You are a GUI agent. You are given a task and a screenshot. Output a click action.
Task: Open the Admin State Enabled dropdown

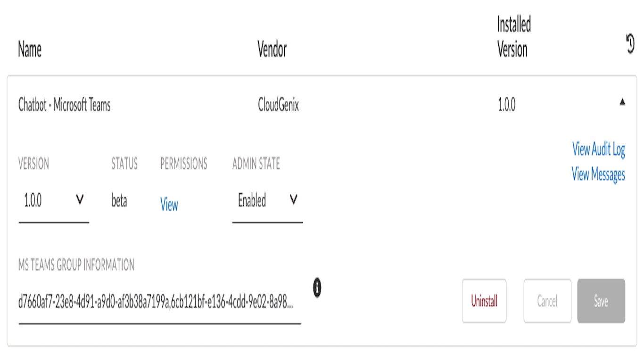click(x=267, y=201)
